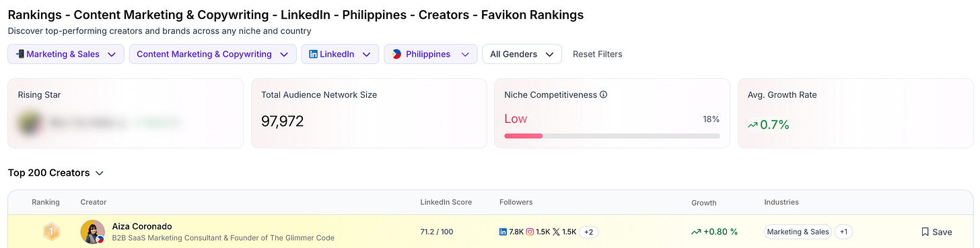Image resolution: width=980 pixels, height=248 pixels.
Task: Click the rank 1 gold medal badge
Action: (51, 232)
